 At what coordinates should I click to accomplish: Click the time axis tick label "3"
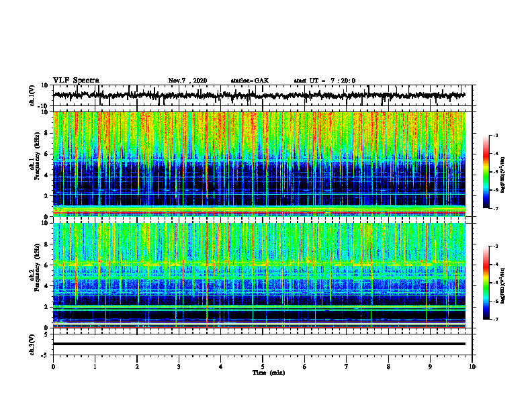click(179, 367)
